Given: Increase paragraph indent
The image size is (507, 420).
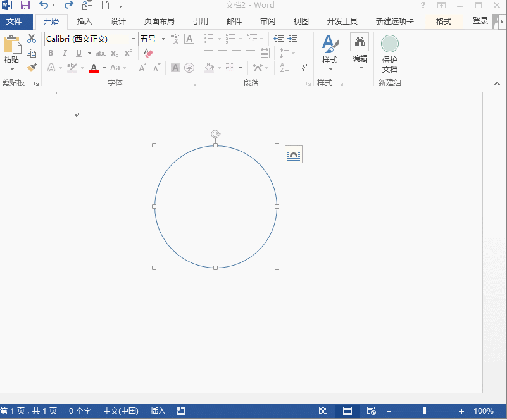Looking at the screenshot, I should [x=292, y=39].
